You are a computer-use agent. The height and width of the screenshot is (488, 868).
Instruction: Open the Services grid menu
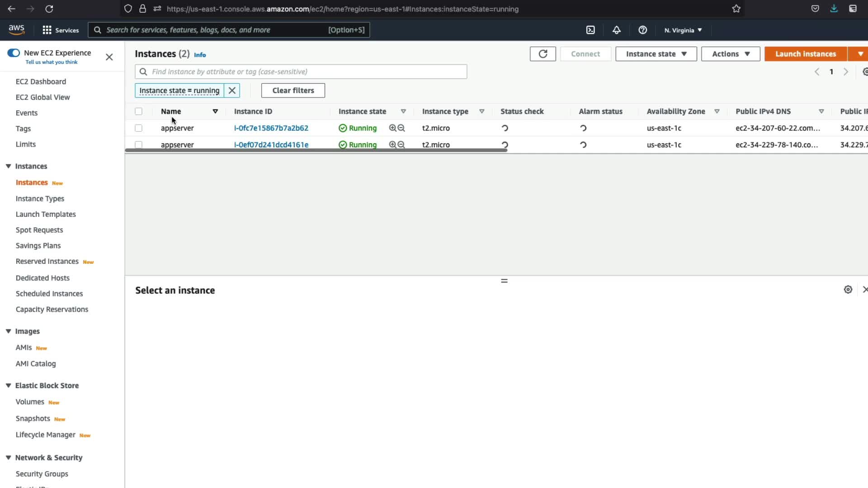point(47,30)
